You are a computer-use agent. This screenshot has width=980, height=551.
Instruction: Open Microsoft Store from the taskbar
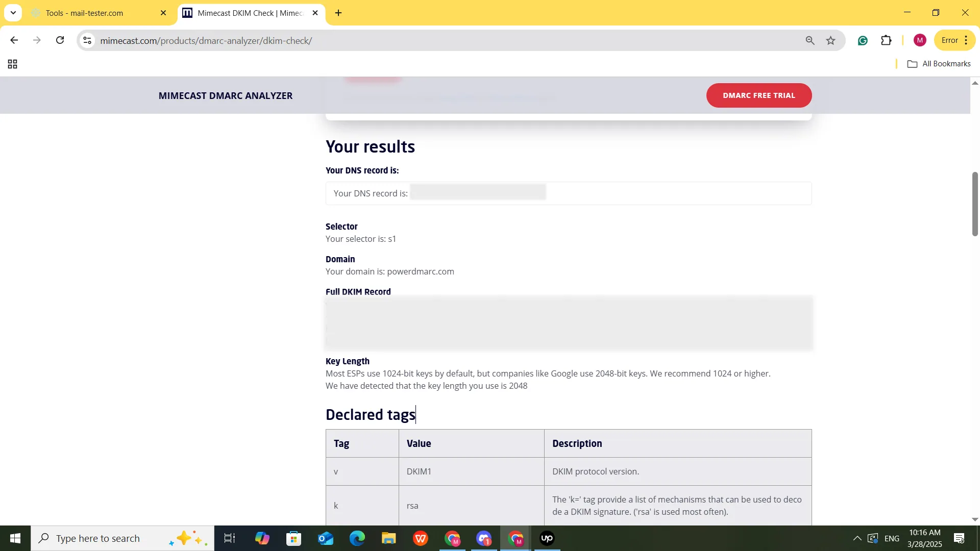point(294,538)
